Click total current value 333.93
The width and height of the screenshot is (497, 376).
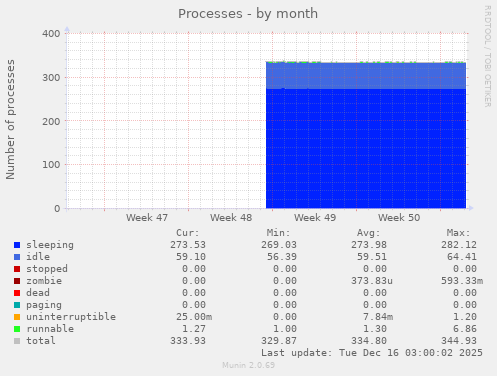coord(188,341)
